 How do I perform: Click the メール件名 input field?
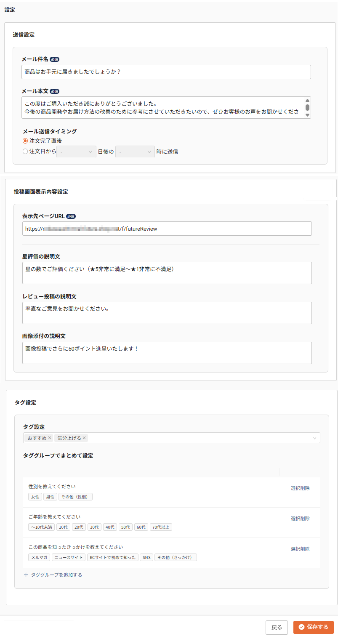pyautogui.click(x=167, y=72)
